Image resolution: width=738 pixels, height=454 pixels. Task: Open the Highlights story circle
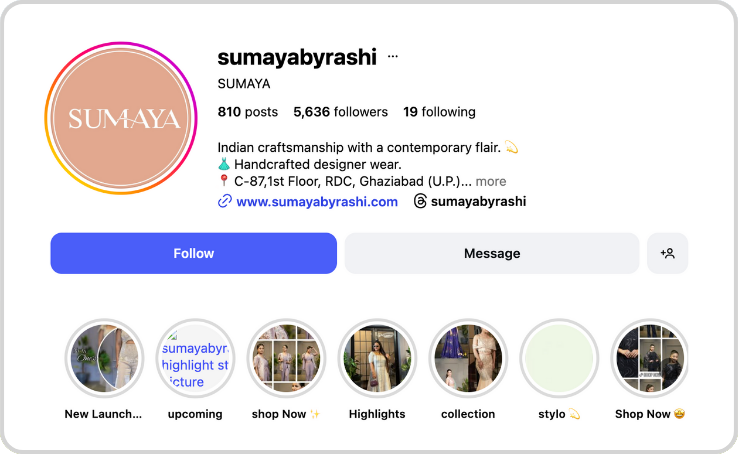377,358
